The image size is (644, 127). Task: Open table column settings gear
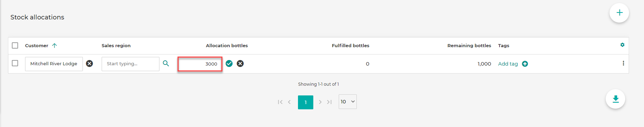click(622, 45)
